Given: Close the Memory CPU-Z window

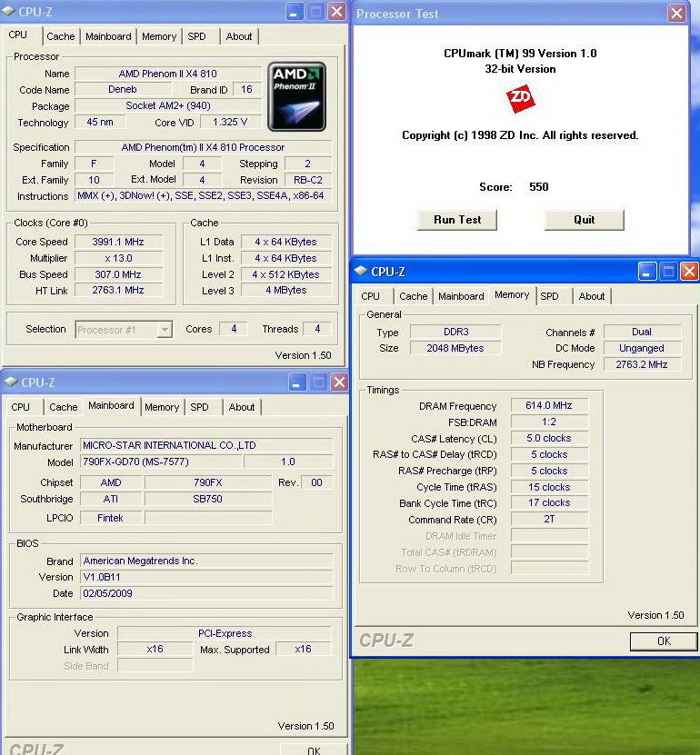Looking at the screenshot, I should [x=689, y=272].
